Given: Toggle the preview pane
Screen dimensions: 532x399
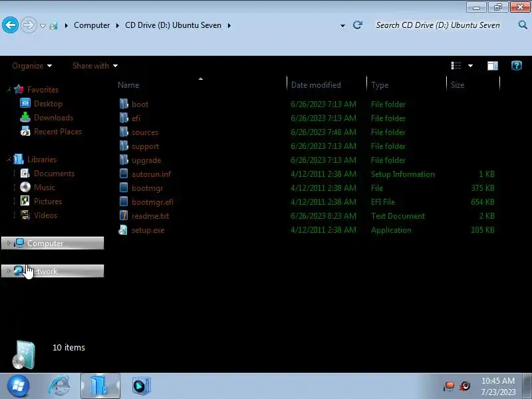Looking at the screenshot, I should pyautogui.click(x=493, y=65).
